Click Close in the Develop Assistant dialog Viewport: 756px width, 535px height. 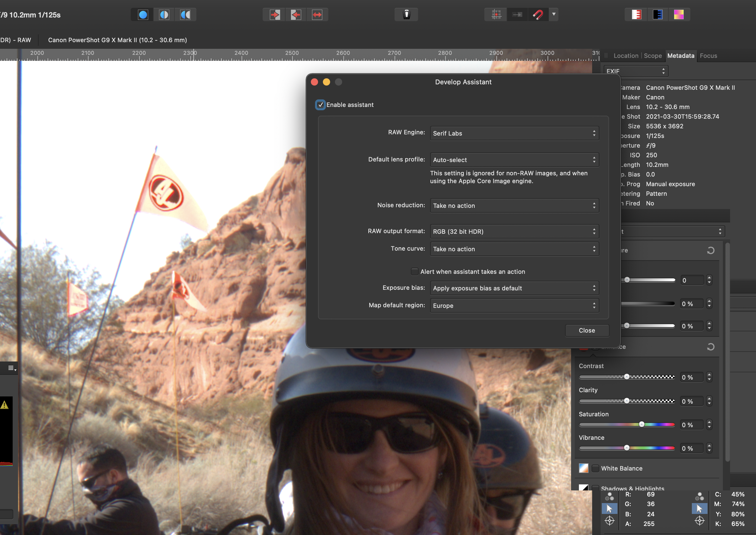(x=587, y=330)
